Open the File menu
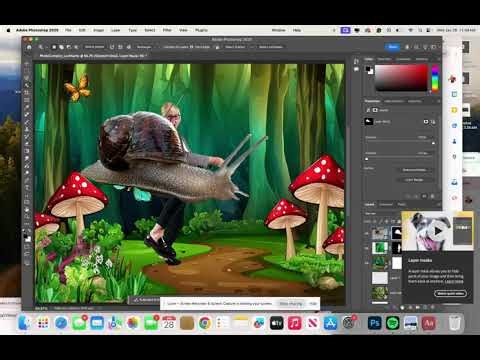Image resolution: width=480 pixels, height=360 pixels. 68,30
